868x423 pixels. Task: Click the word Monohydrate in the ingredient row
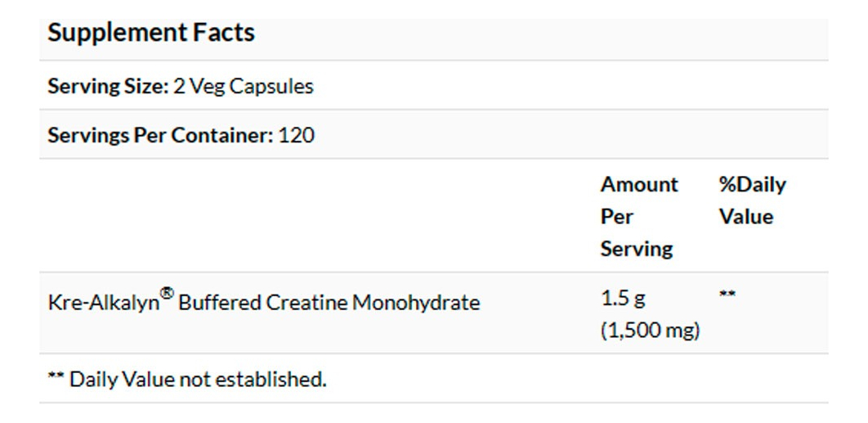click(x=416, y=303)
